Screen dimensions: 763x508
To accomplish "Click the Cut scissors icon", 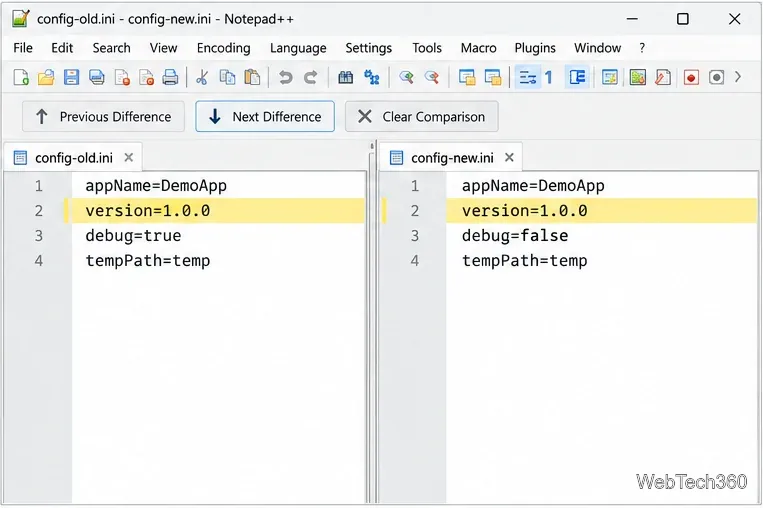I will click(x=201, y=77).
